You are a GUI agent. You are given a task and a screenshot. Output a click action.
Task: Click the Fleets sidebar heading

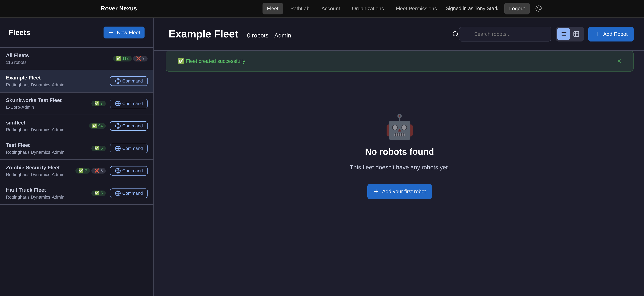[x=19, y=32]
